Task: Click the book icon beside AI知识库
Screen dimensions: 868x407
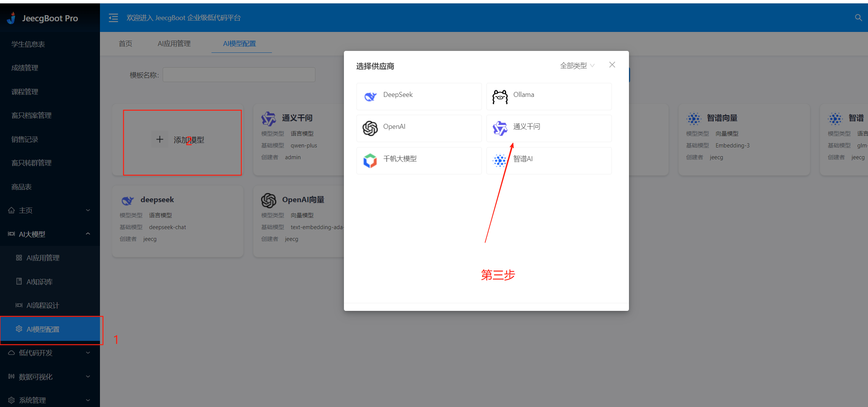Action: tap(19, 281)
